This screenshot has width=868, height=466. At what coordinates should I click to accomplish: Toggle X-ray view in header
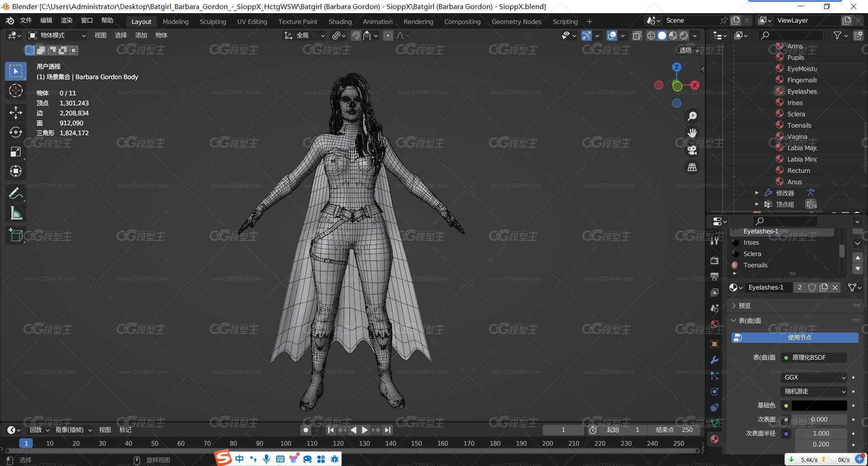pyautogui.click(x=637, y=35)
